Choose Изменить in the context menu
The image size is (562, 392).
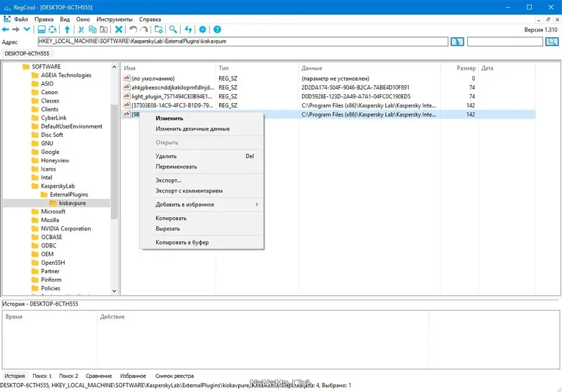tap(201, 118)
